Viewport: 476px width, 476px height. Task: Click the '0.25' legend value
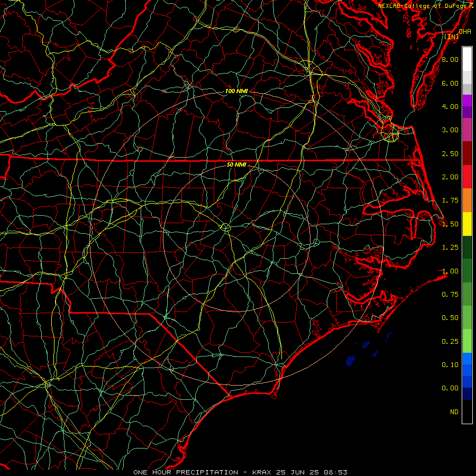pyautogui.click(x=450, y=342)
